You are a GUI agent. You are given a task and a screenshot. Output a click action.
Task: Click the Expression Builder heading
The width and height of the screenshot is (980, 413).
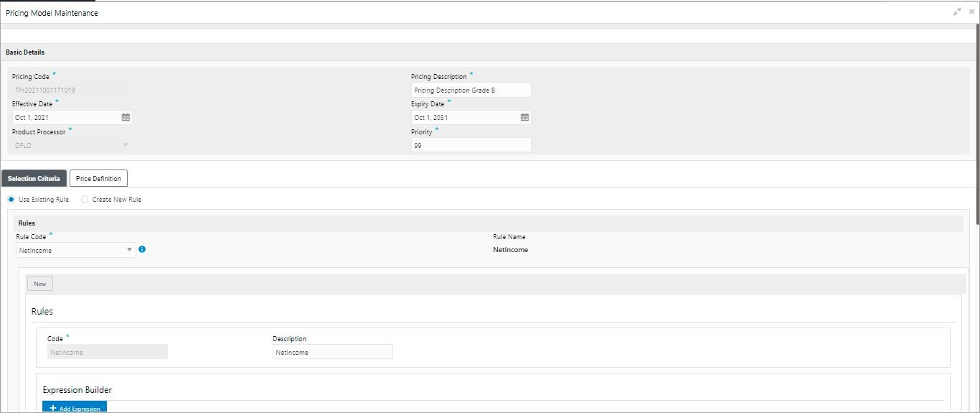(x=77, y=390)
